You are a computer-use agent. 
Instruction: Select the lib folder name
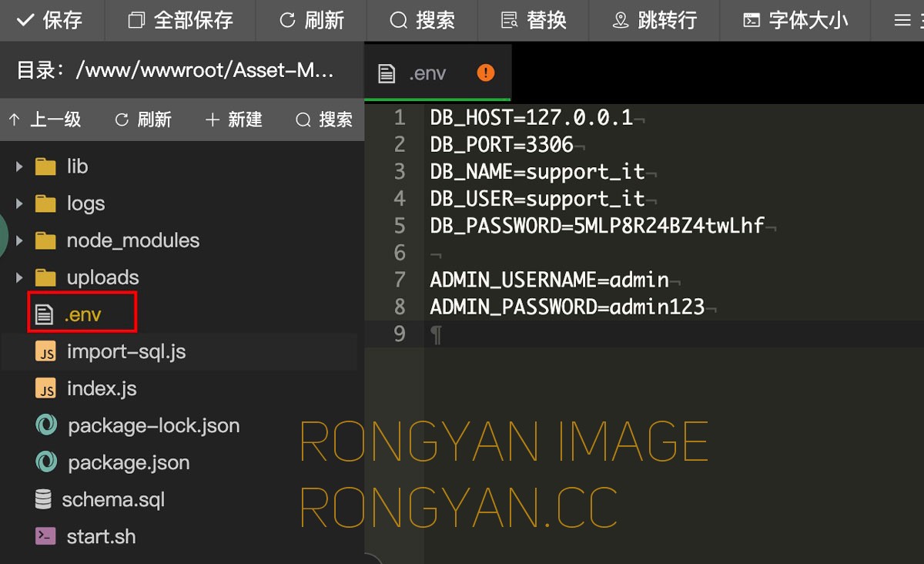[x=77, y=166]
